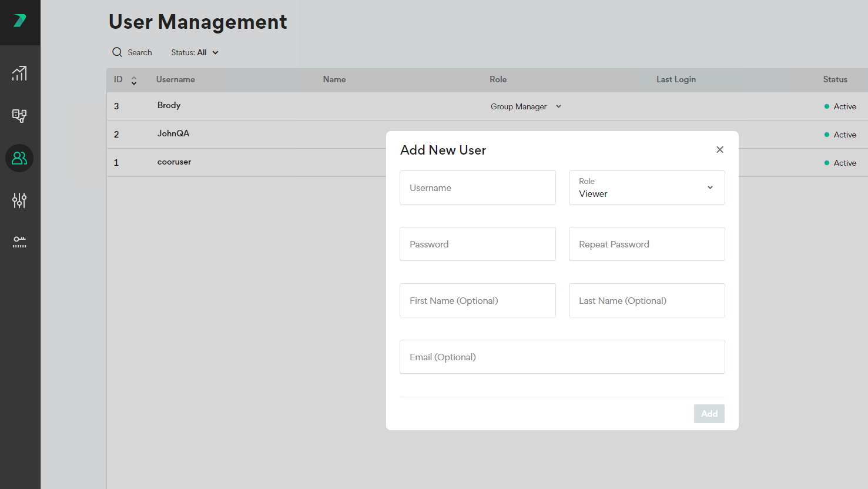The image size is (868, 489).
Task: Click the ID sort arrows control
Action: point(134,79)
